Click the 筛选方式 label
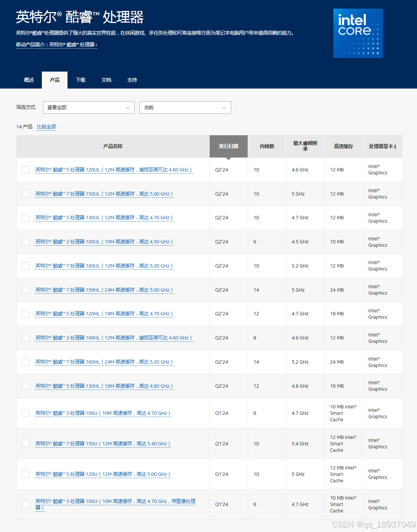 [x=26, y=107]
